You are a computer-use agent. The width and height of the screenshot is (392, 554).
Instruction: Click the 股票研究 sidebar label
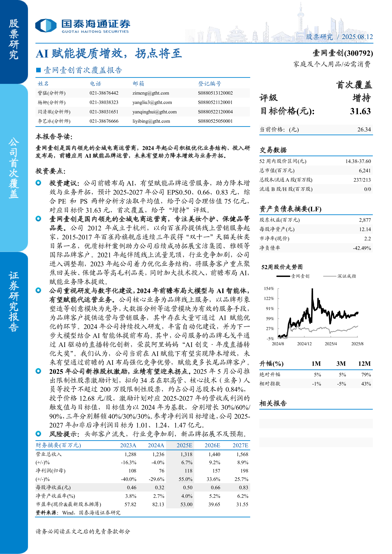point(14,39)
